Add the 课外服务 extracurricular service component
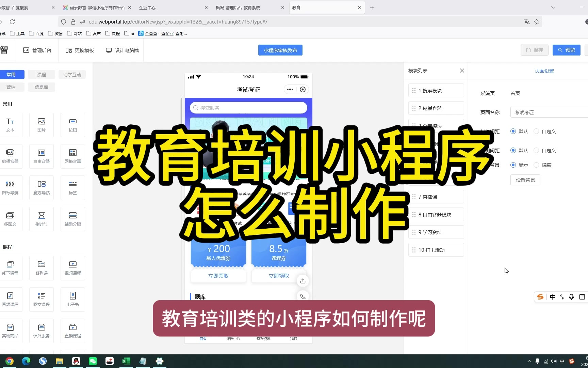The width and height of the screenshot is (588, 368). [x=42, y=331]
